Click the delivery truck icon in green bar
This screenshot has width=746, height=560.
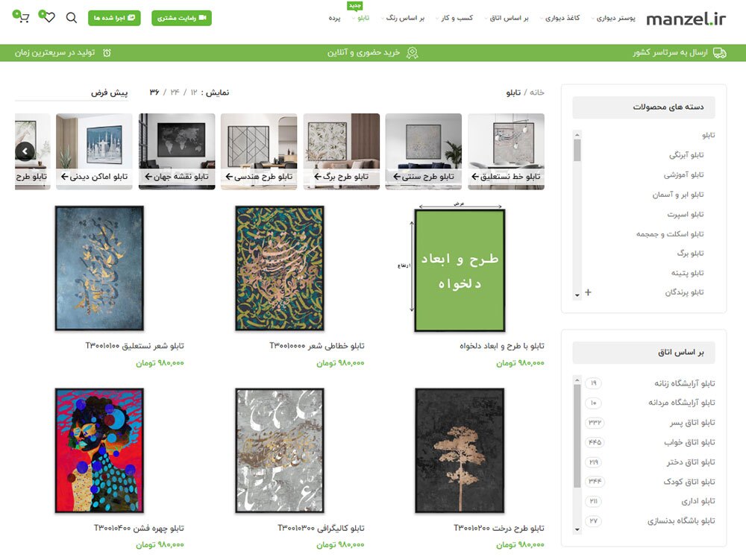[x=719, y=53]
